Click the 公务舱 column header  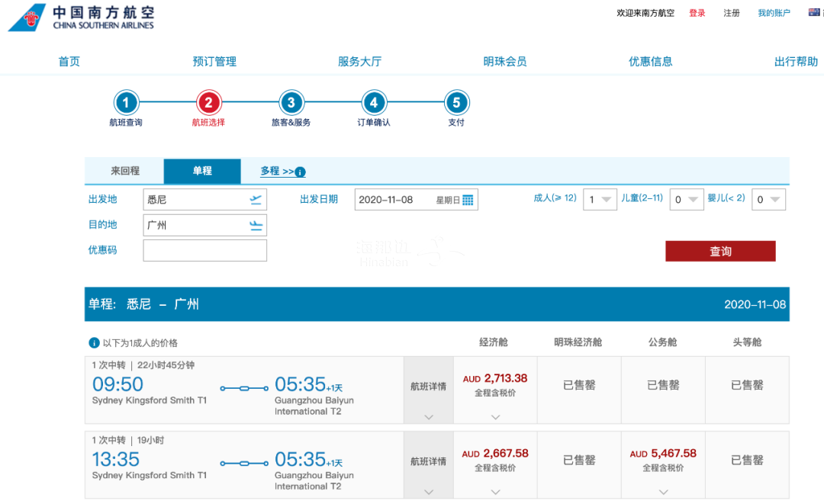click(x=663, y=342)
